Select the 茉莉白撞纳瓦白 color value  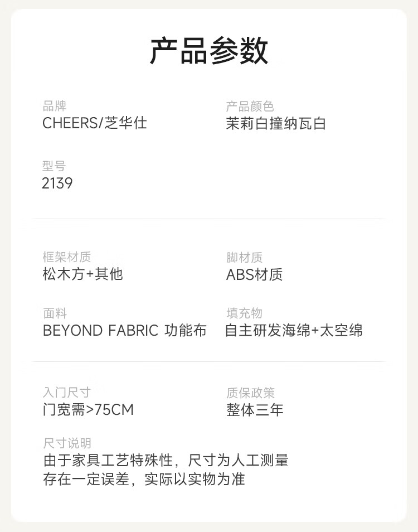pyautogui.click(x=275, y=123)
